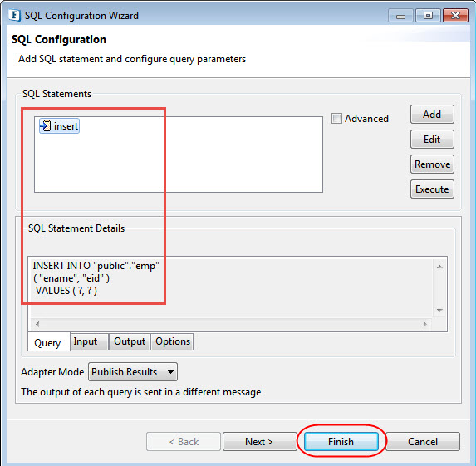This screenshot has height=466, width=476.
Task: Click the Publish Results dropdown arrow
Action: coord(170,371)
